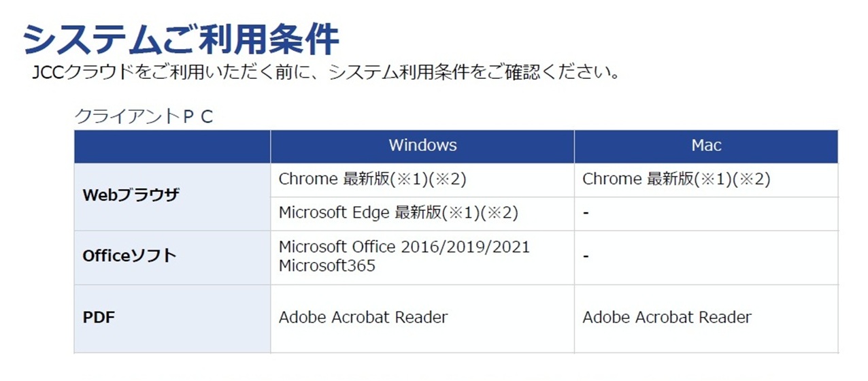Click the Webブラウザ row header
Viewport: 868px width, 381px height.
click(x=131, y=196)
